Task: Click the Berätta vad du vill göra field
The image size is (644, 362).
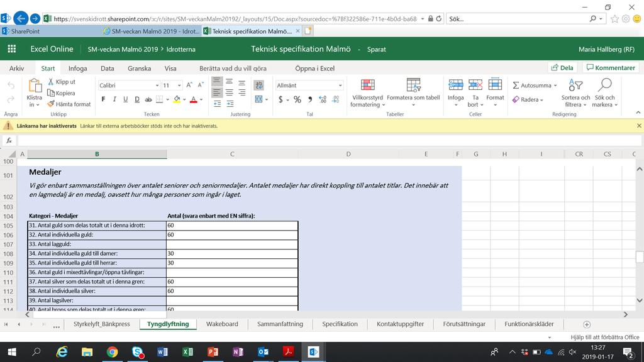Action: click(233, 68)
